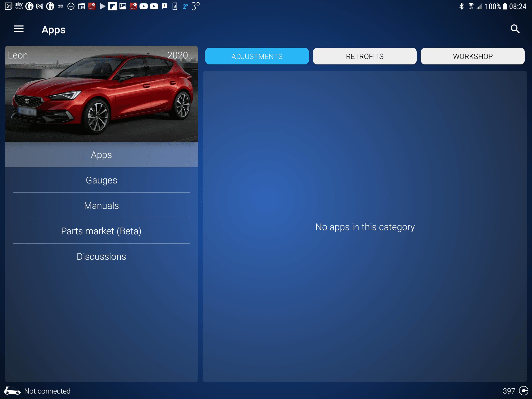Image resolution: width=532 pixels, height=399 pixels.
Task: Tap the BBC News notification icon
Action: point(61,6)
